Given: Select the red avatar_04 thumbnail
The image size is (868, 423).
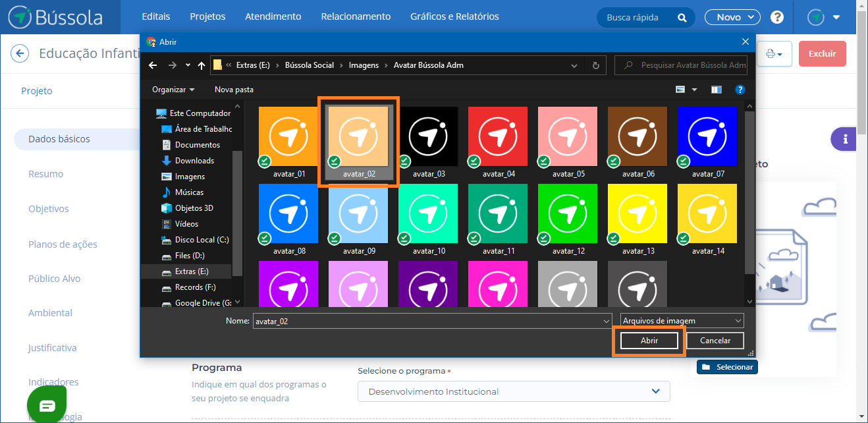Looking at the screenshot, I should [x=498, y=136].
